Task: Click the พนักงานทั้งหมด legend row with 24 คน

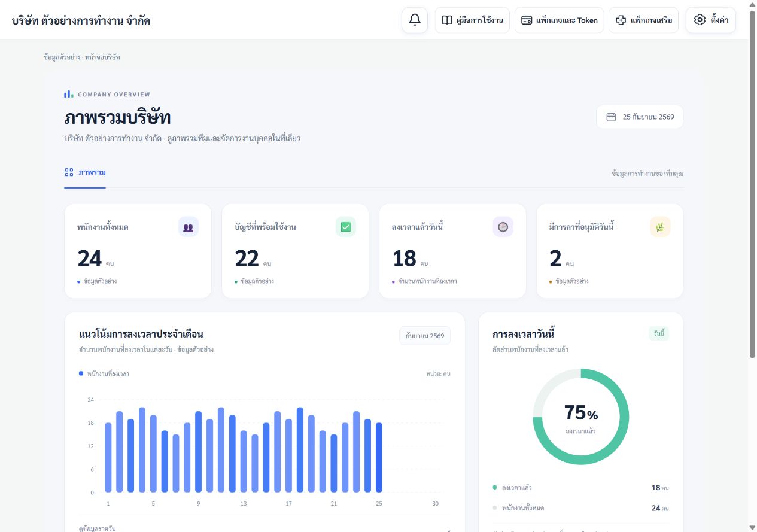Action: [x=580, y=508]
